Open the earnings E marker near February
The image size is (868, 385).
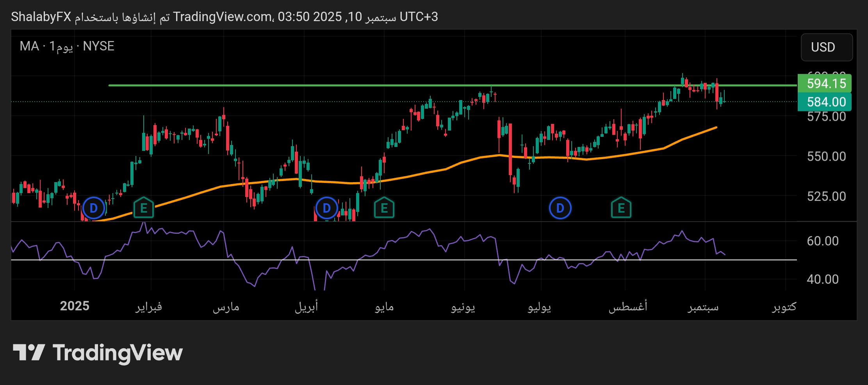coord(144,208)
